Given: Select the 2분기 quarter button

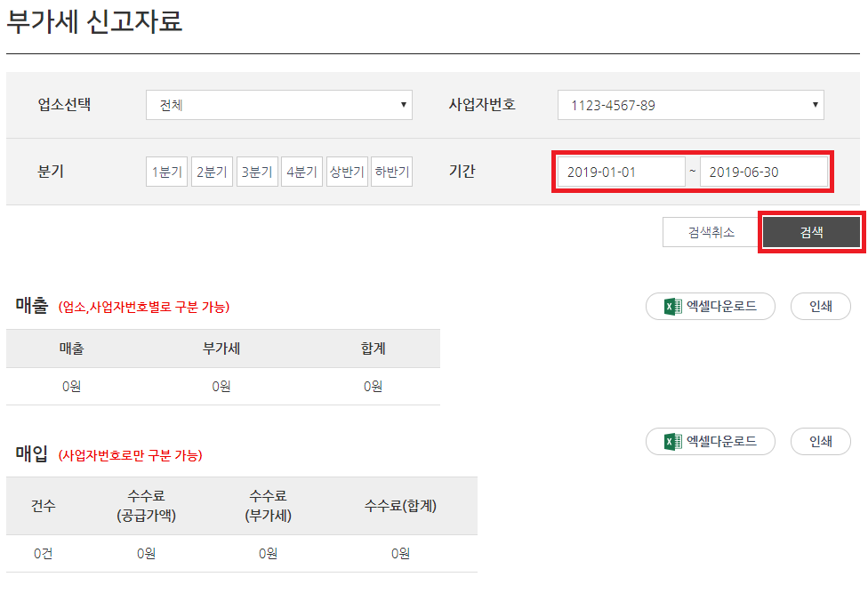Looking at the screenshot, I should tap(212, 172).
